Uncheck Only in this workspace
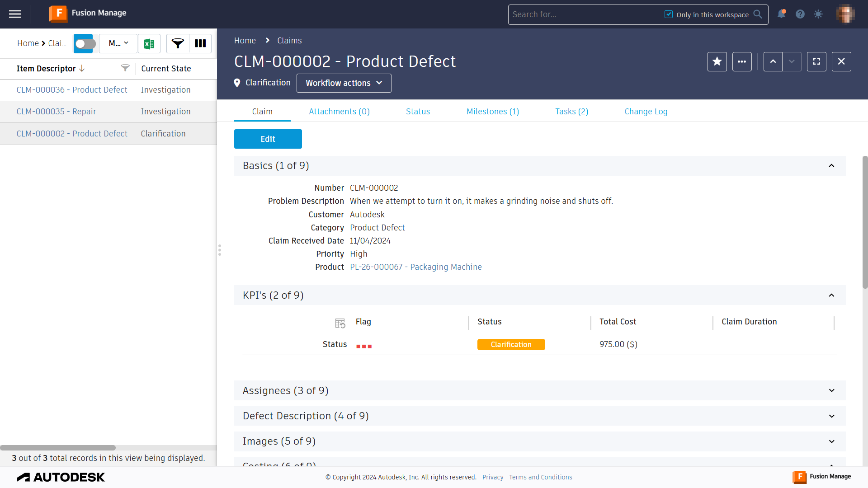 pos(669,14)
